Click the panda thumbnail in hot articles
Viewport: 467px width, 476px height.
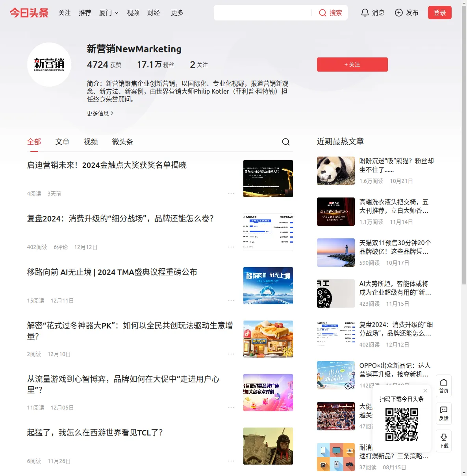click(336, 171)
